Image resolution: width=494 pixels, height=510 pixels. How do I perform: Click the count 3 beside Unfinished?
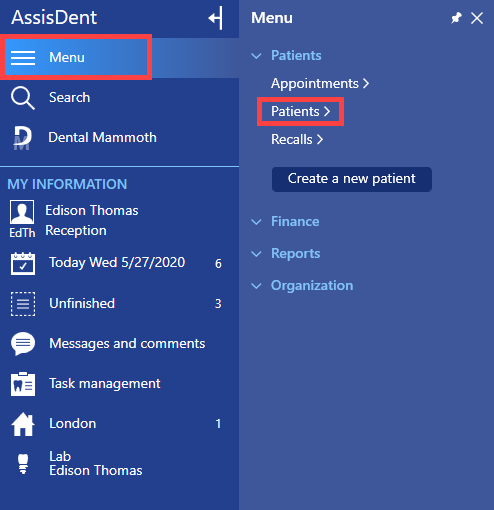tap(218, 304)
